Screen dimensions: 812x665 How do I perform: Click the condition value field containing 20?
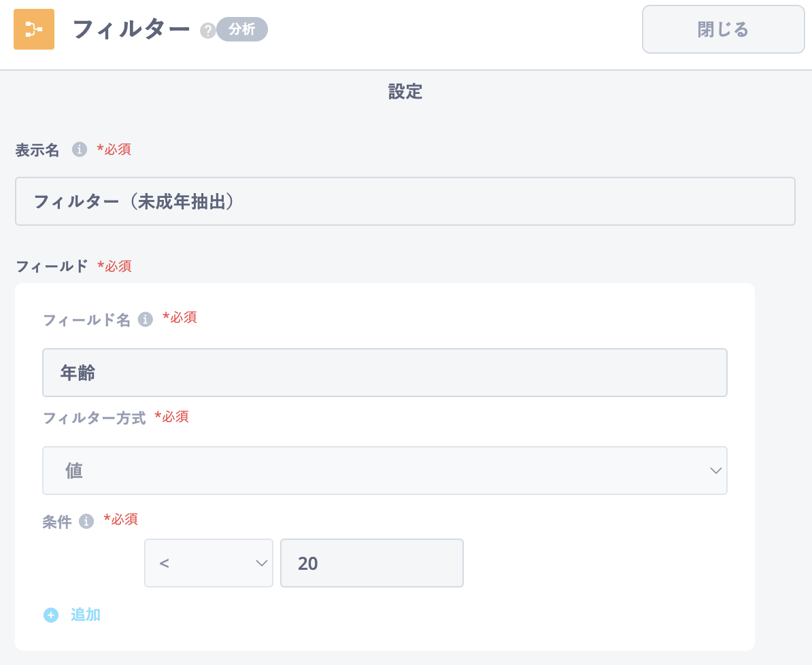click(x=371, y=563)
